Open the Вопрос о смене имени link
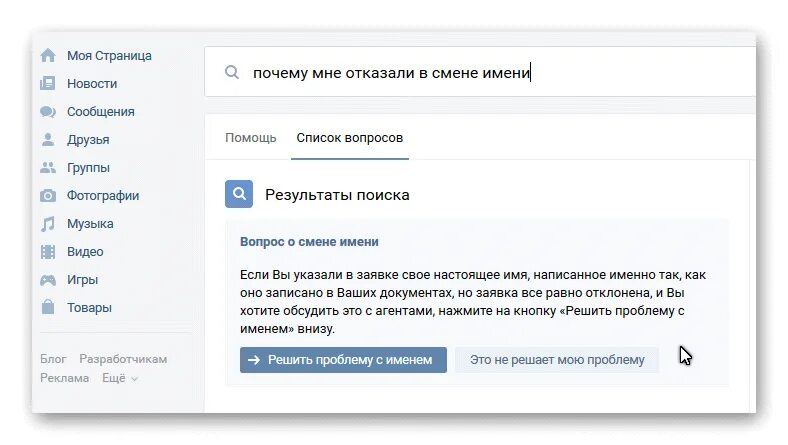 [309, 242]
